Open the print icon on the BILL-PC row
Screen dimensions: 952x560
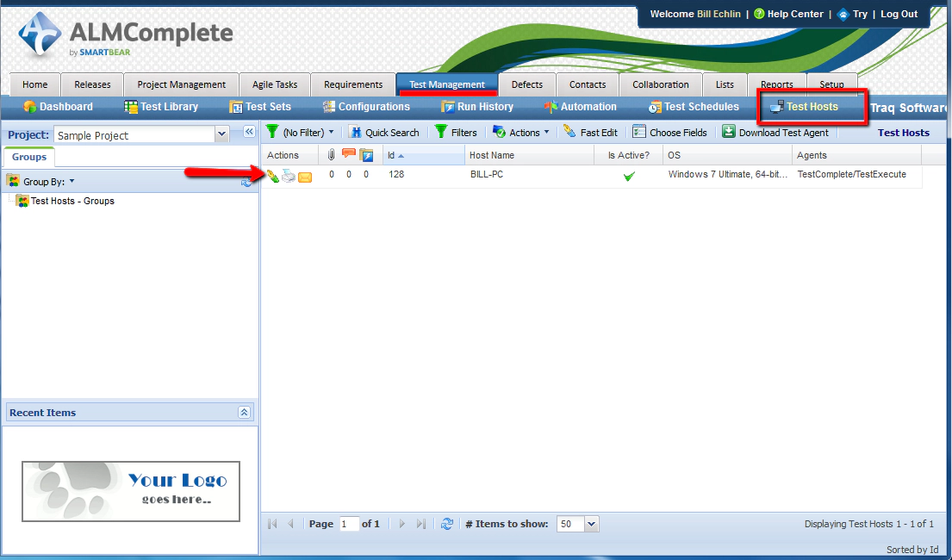click(x=288, y=174)
